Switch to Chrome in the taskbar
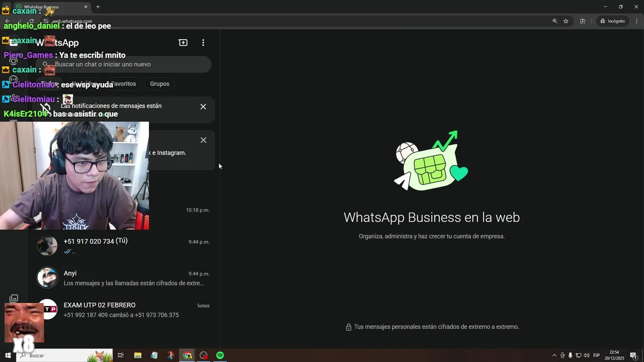644x362 pixels. 187,355
